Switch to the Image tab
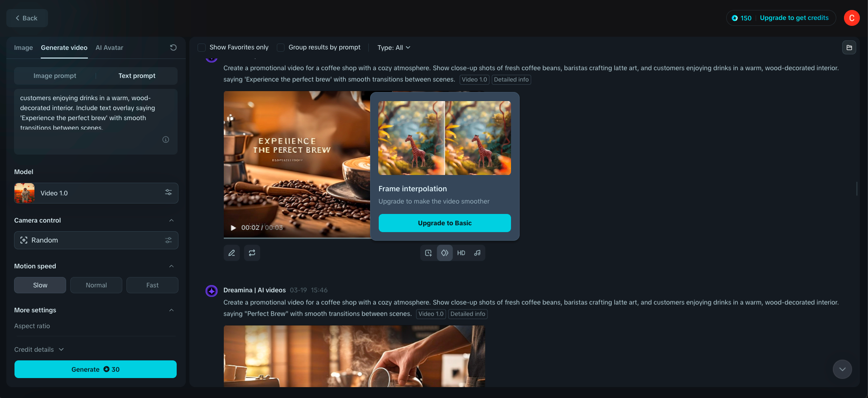The image size is (868, 398). point(24,48)
